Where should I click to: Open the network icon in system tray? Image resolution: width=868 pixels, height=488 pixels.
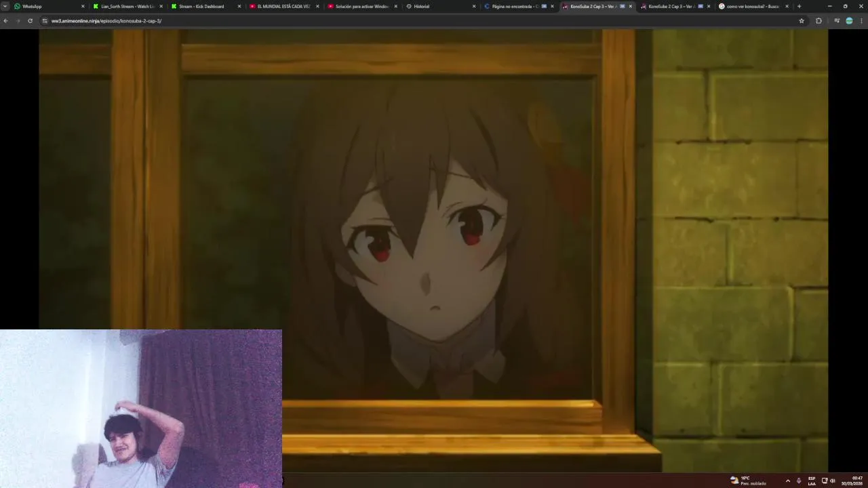coord(825,481)
